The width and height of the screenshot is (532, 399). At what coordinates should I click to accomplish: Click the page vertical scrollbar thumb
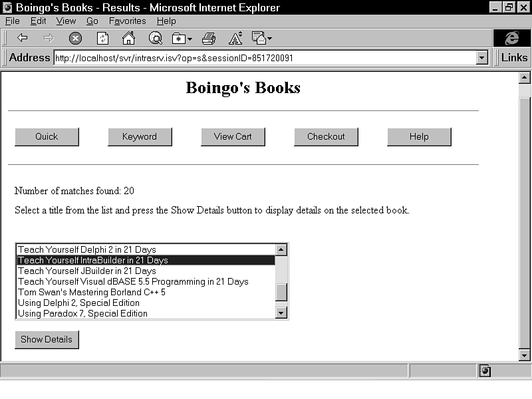pos(525,222)
